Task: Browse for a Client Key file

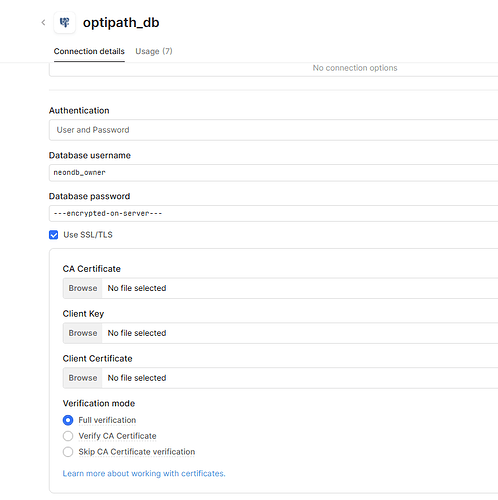Action: 83,333
